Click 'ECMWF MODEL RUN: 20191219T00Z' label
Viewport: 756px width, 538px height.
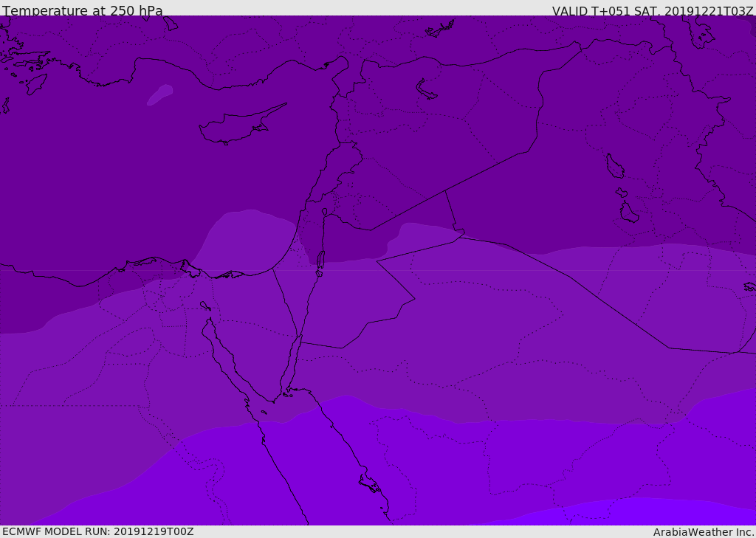[x=98, y=531]
